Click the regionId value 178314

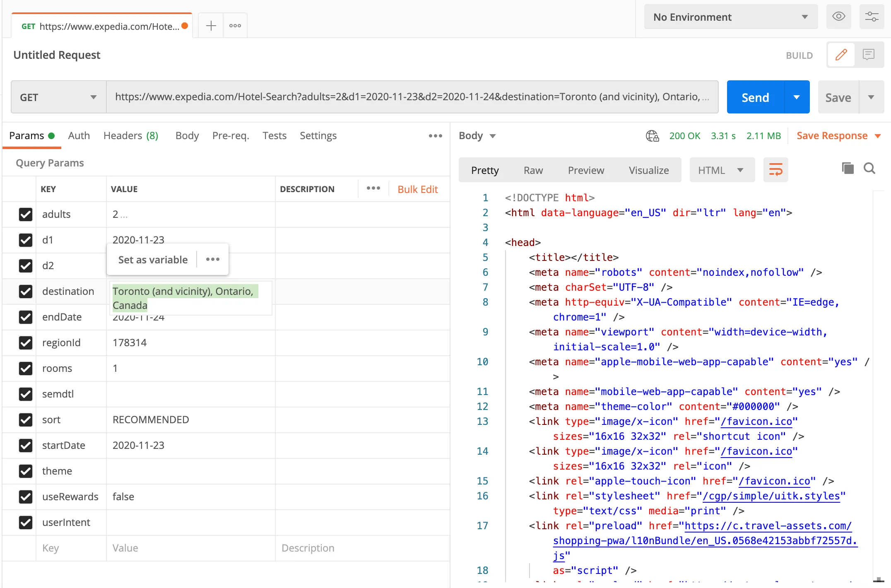(130, 342)
